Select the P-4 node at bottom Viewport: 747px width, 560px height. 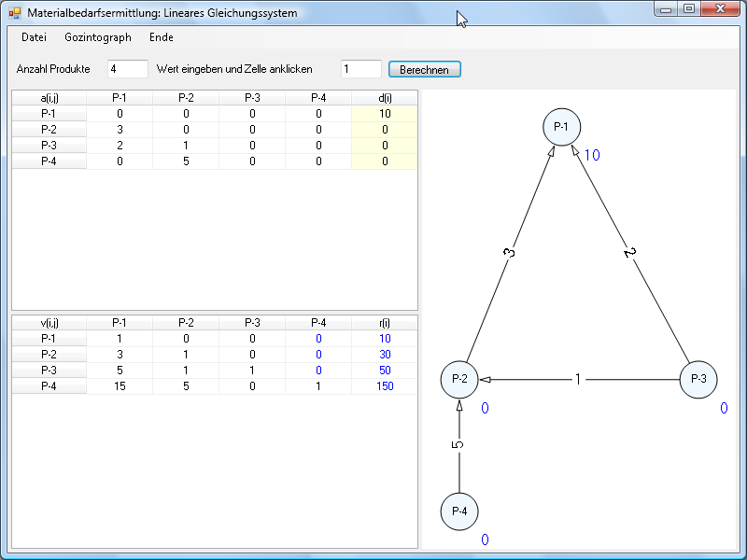[459, 511]
